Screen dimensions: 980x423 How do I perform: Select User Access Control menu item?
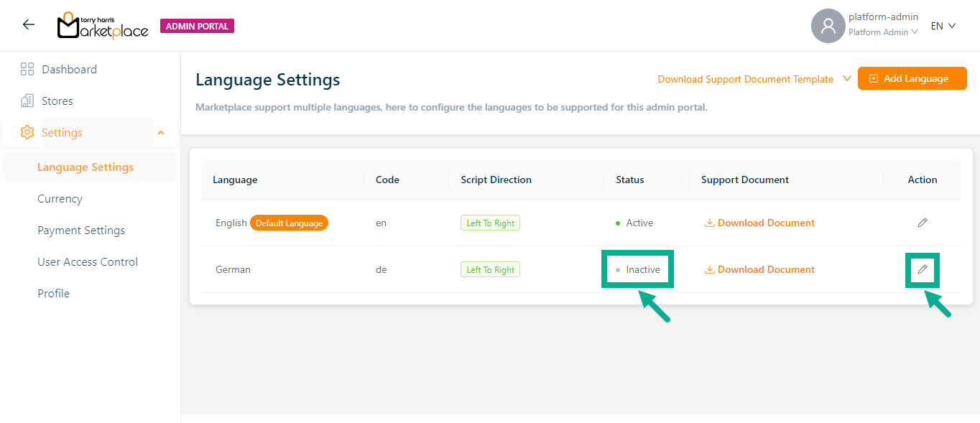point(88,262)
